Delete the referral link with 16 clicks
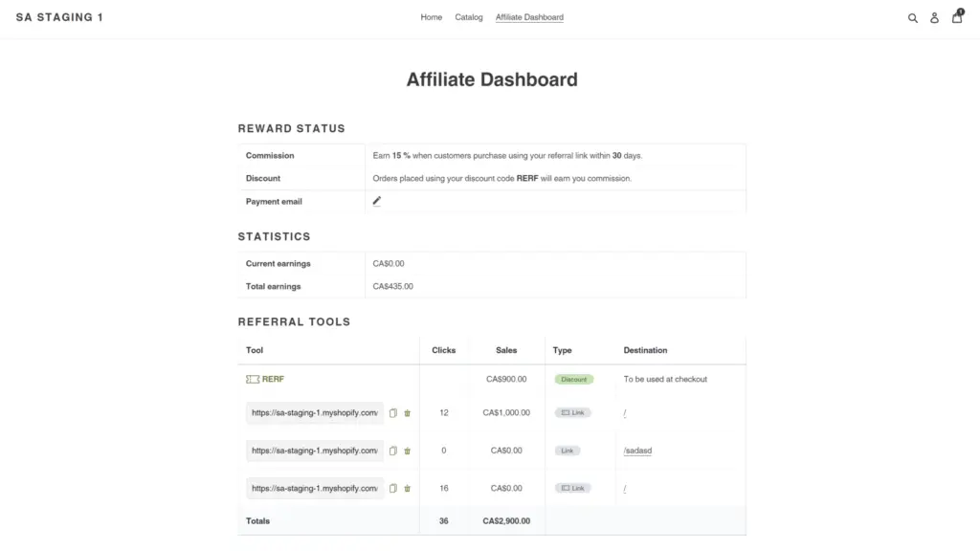980x551 pixels. pyautogui.click(x=407, y=488)
